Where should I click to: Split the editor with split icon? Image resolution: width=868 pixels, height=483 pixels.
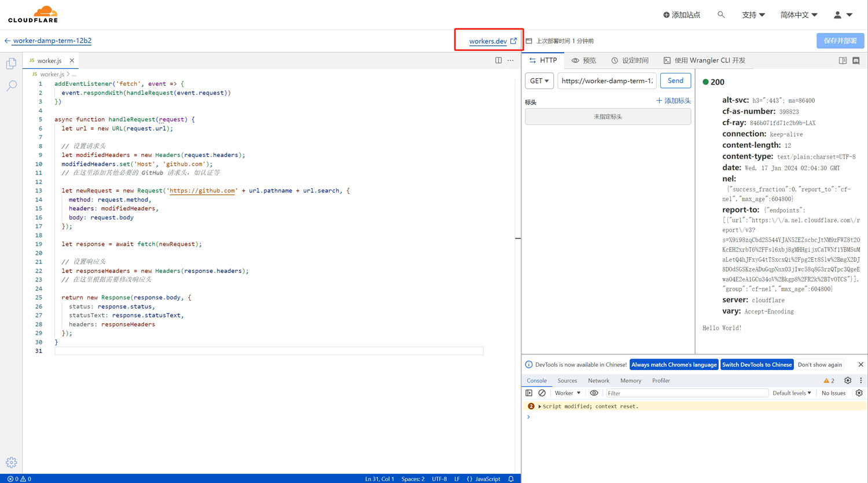point(498,60)
